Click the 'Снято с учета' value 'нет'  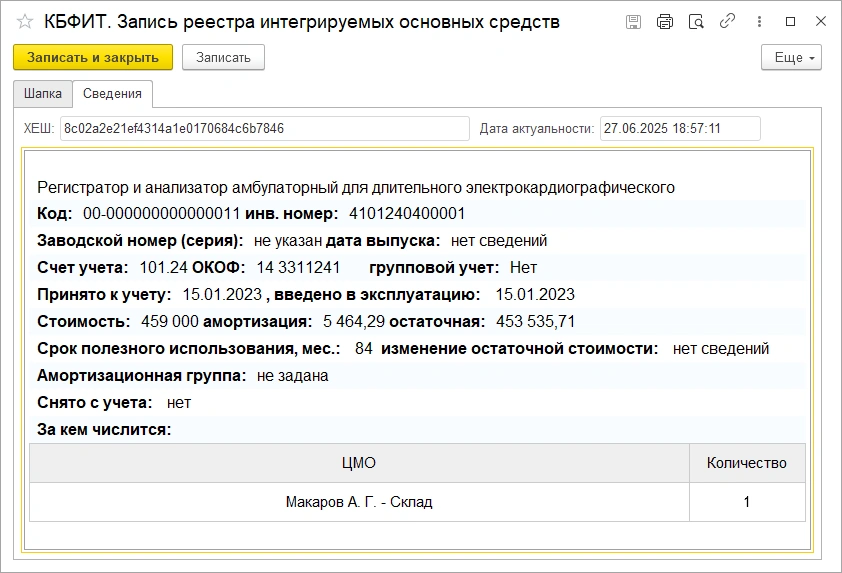click(x=179, y=403)
